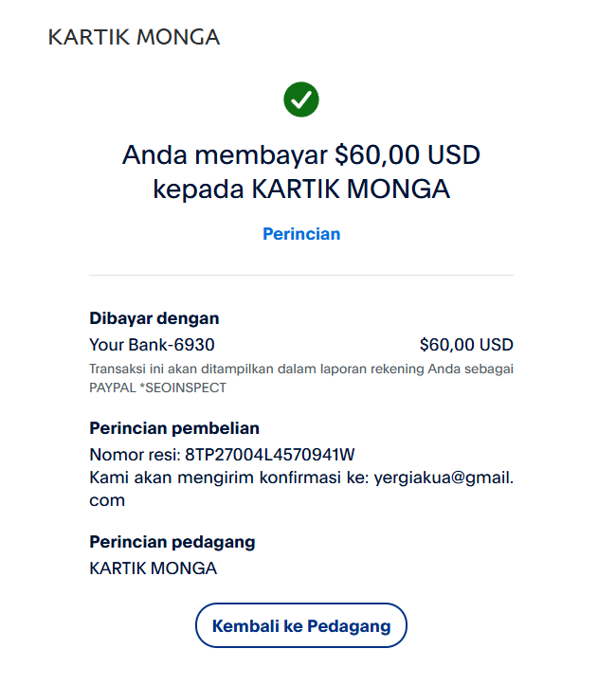Screen dimensions: 616x685
Task: Click the "Dibayar dengan" section title
Action: pyautogui.click(x=154, y=318)
